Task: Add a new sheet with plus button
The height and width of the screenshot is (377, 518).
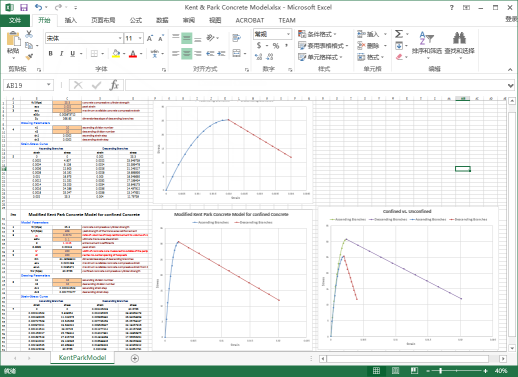Action: (135, 358)
